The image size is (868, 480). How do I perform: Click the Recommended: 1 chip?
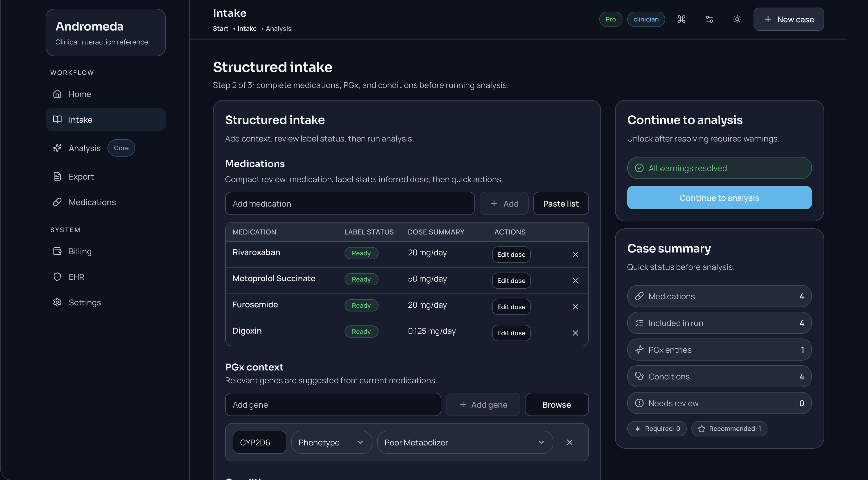(x=729, y=429)
